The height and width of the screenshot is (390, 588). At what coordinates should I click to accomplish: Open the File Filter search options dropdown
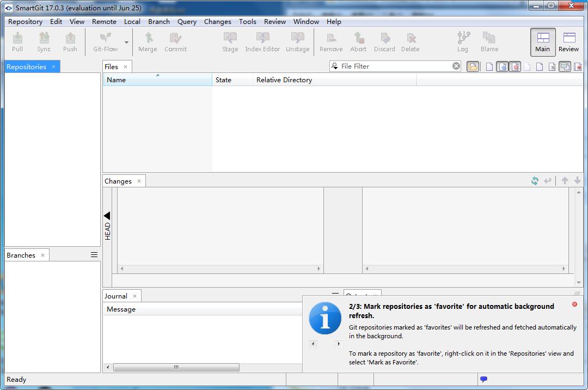tap(334, 66)
